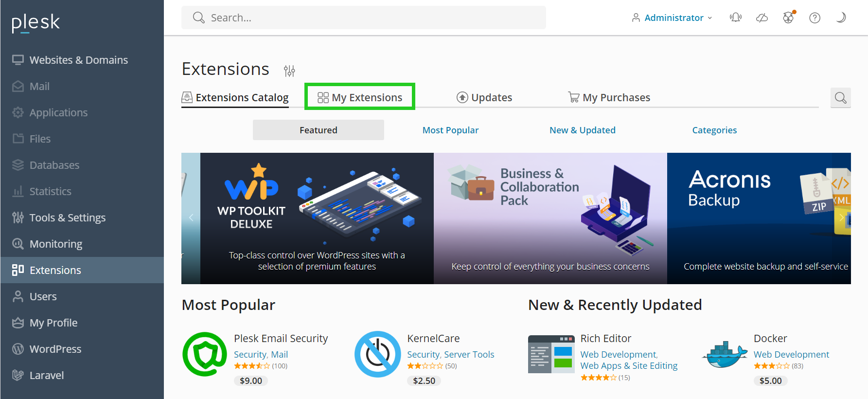Browse extension Categories
The height and width of the screenshot is (399, 868).
click(x=714, y=130)
